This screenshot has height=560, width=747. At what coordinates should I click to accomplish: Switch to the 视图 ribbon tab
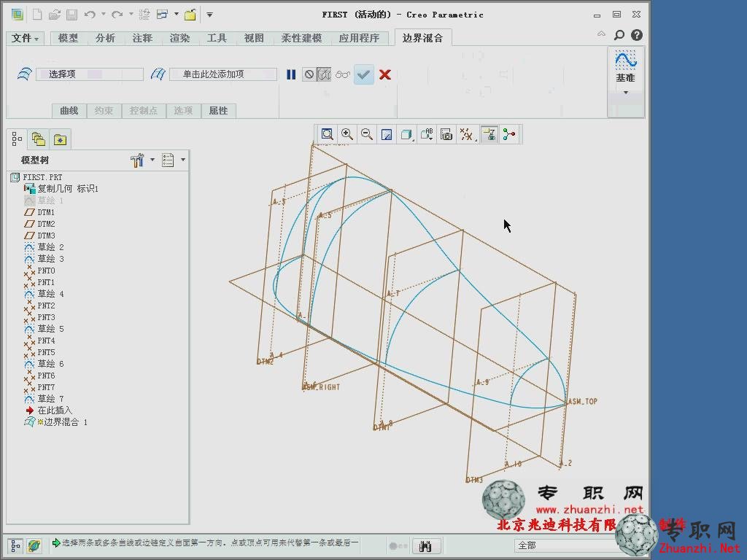pos(254,38)
